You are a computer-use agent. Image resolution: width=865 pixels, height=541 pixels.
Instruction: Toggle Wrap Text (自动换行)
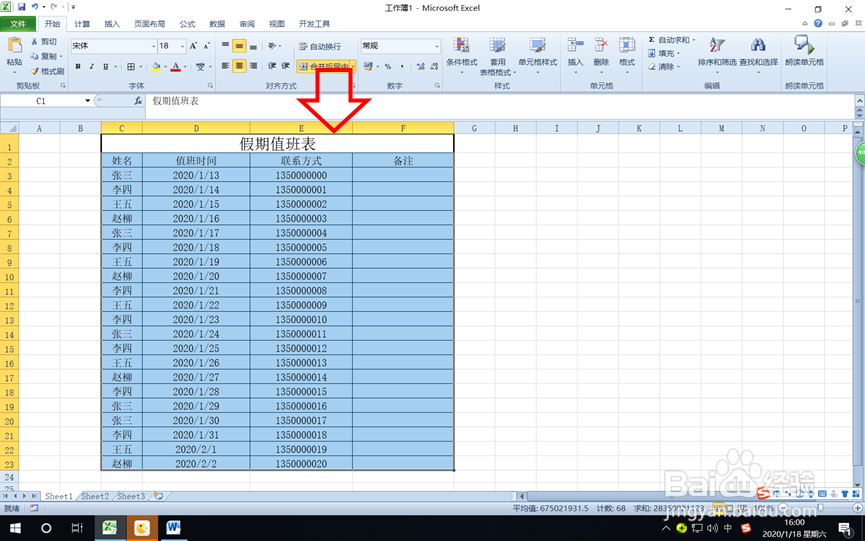tap(320, 46)
